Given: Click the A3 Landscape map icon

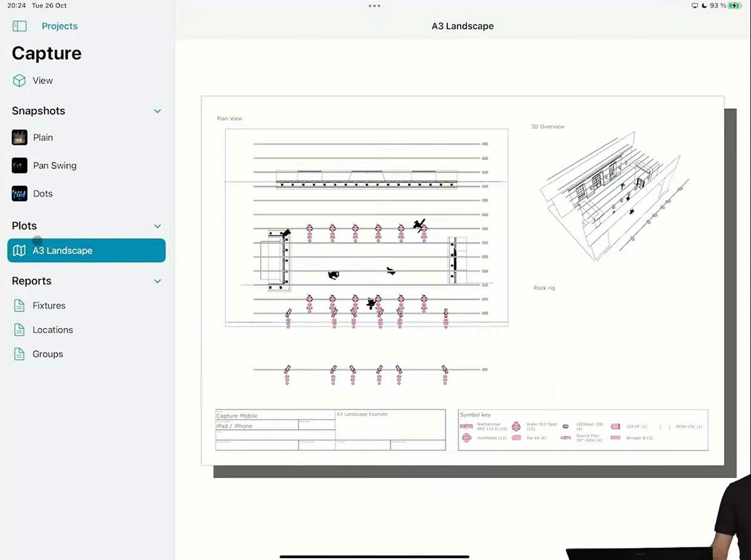Looking at the screenshot, I should [19, 251].
